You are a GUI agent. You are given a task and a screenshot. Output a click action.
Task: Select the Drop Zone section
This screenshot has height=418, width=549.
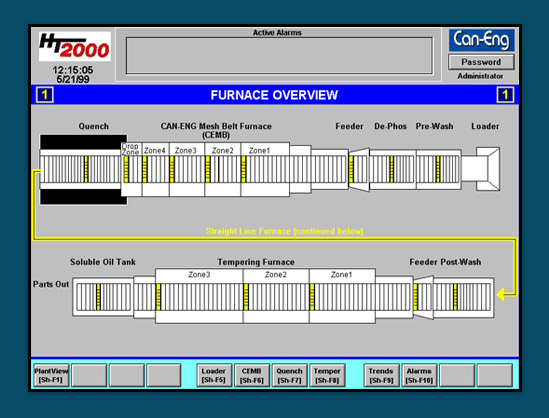point(131,169)
